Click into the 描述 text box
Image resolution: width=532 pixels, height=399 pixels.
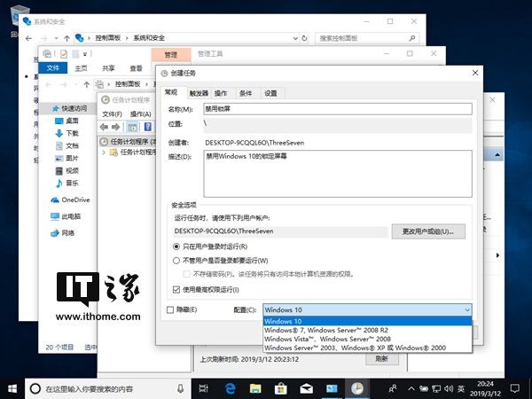338,174
